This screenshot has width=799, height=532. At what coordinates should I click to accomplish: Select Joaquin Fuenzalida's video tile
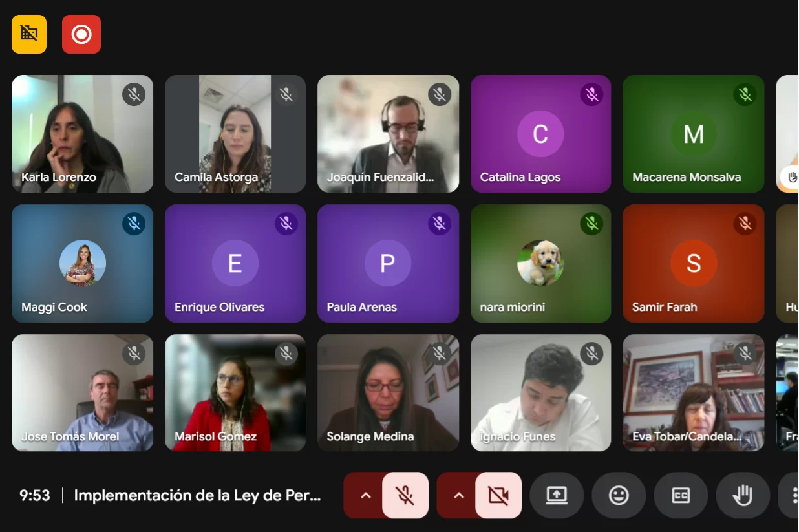(x=388, y=134)
